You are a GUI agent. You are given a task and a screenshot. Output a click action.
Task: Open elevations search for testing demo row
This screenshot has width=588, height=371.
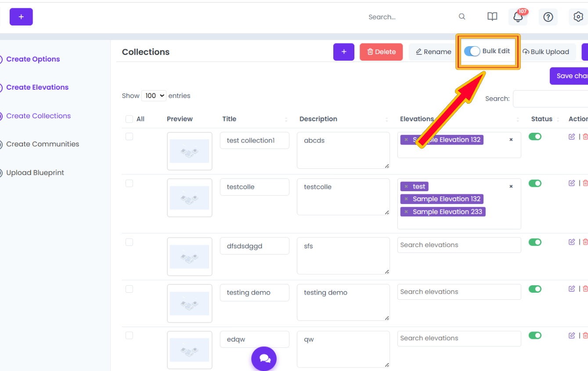click(459, 291)
